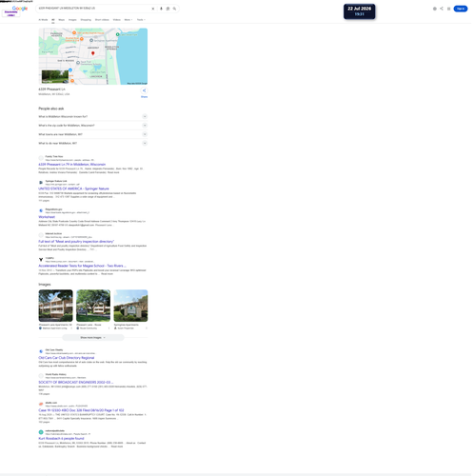This screenshot has height=476, width=474.
Task: Click the Sign in button
Action: [x=461, y=9]
